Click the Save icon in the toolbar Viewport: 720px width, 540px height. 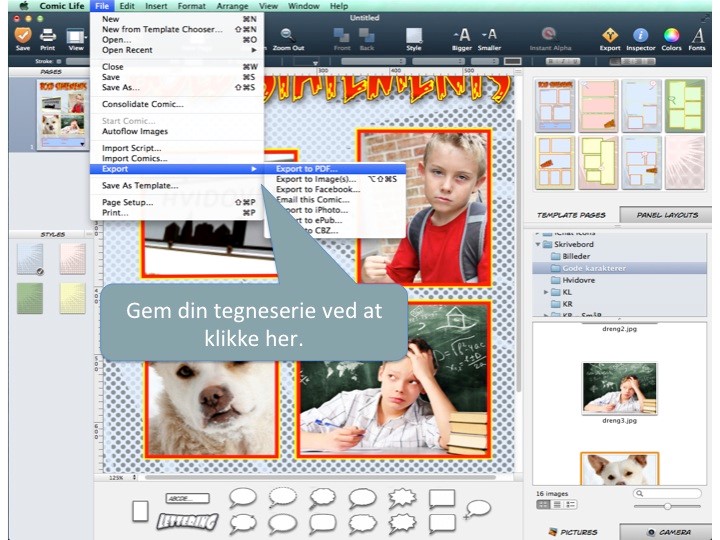[x=22, y=35]
